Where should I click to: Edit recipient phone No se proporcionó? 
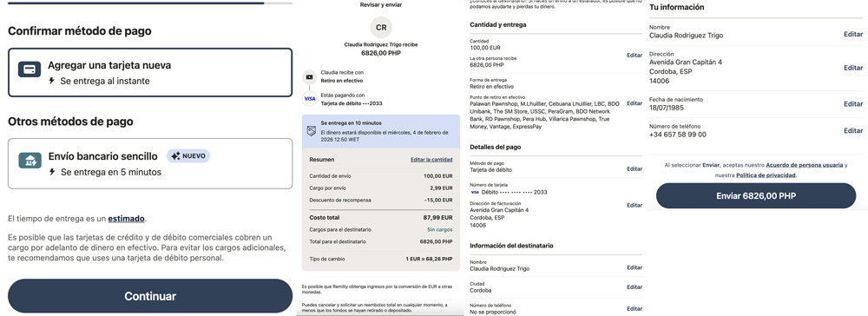(x=635, y=309)
